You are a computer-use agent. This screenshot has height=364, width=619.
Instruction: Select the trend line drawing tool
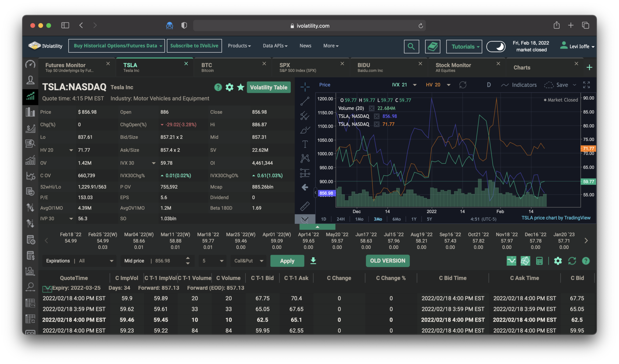tap(305, 101)
